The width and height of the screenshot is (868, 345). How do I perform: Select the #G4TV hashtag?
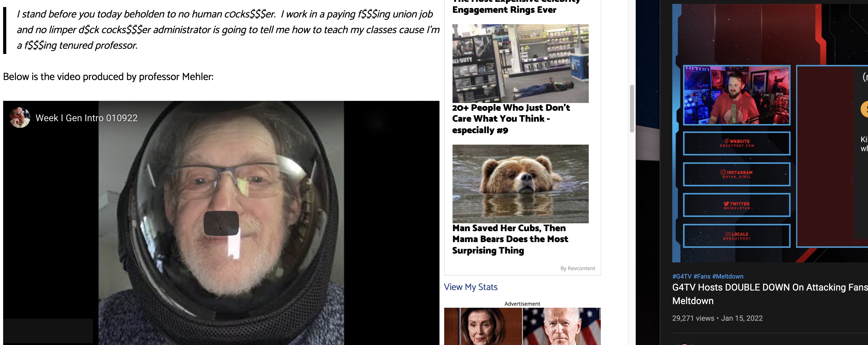tap(681, 276)
